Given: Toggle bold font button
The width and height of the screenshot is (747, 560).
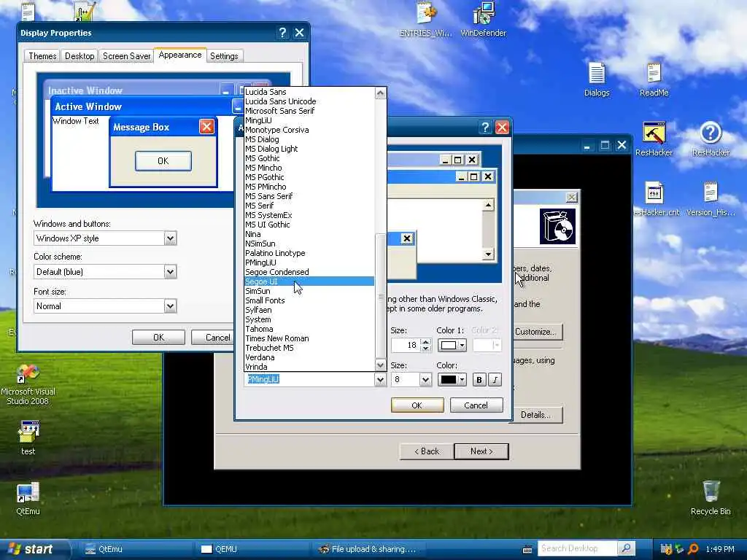Looking at the screenshot, I should 479,379.
